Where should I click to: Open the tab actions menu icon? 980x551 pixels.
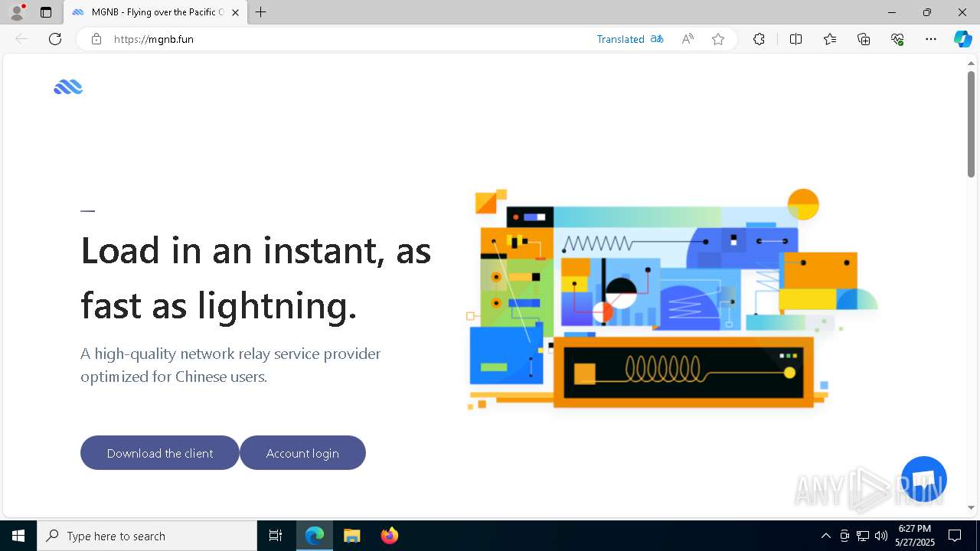tap(46, 12)
